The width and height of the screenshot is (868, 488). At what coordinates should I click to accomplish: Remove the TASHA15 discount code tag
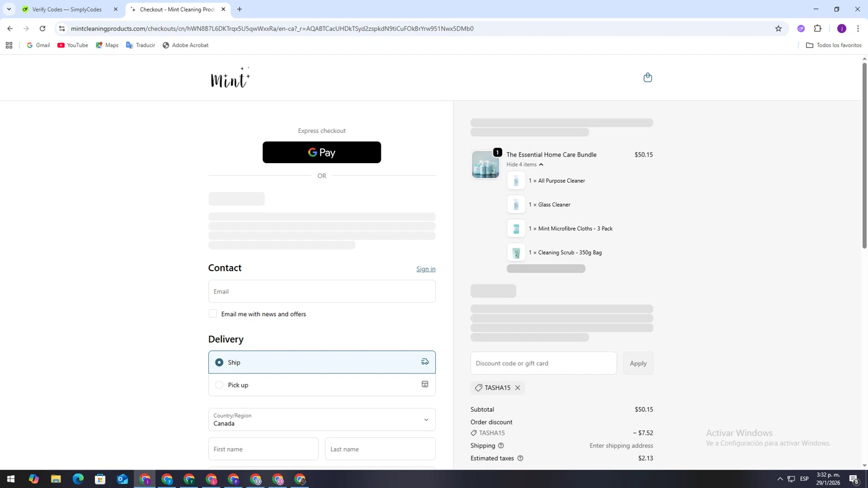click(x=517, y=388)
